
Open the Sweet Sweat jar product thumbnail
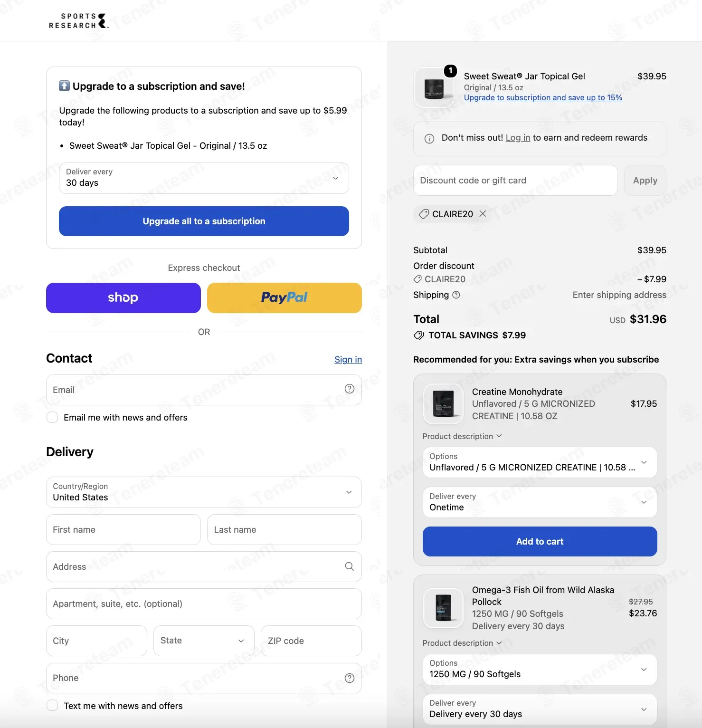click(x=434, y=87)
